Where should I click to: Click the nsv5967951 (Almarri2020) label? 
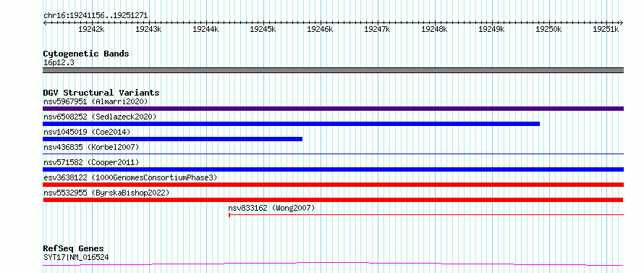click(96, 101)
